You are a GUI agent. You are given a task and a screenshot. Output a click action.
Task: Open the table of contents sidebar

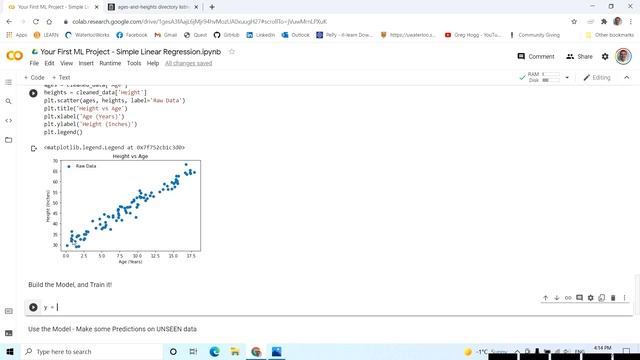point(9,82)
